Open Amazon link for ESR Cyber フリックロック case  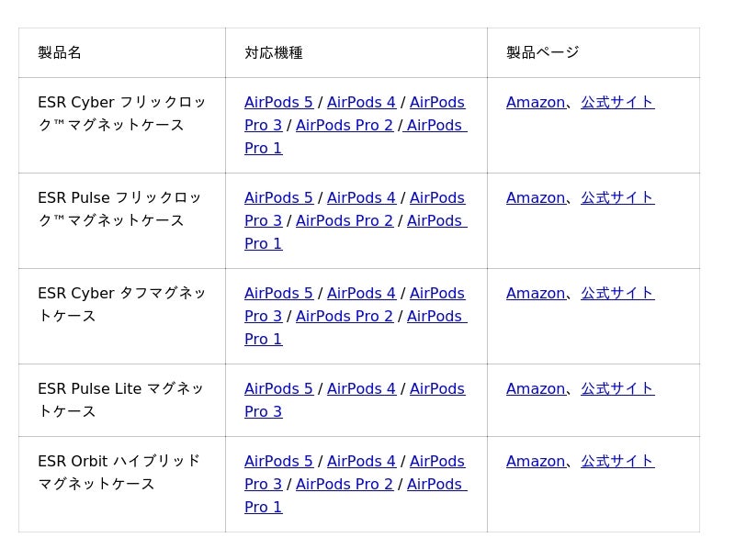click(536, 102)
